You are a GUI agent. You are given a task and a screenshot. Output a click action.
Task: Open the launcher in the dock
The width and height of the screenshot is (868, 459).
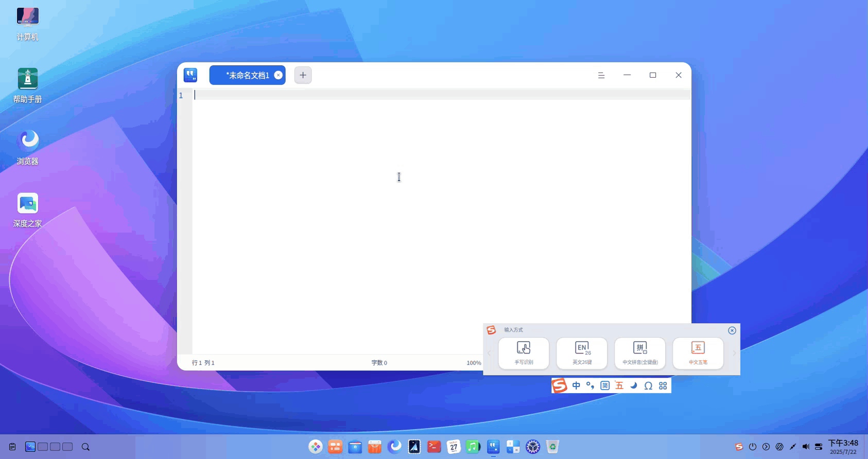point(316,447)
